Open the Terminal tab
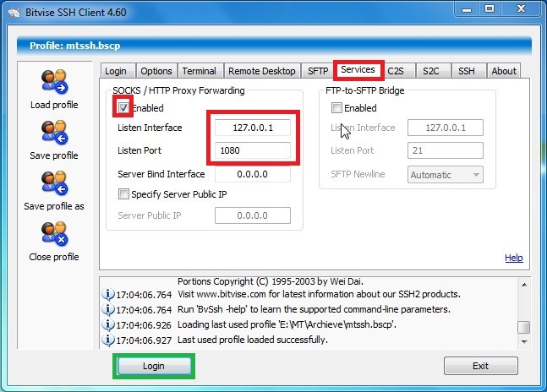This screenshot has height=392, width=547. tap(200, 71)
